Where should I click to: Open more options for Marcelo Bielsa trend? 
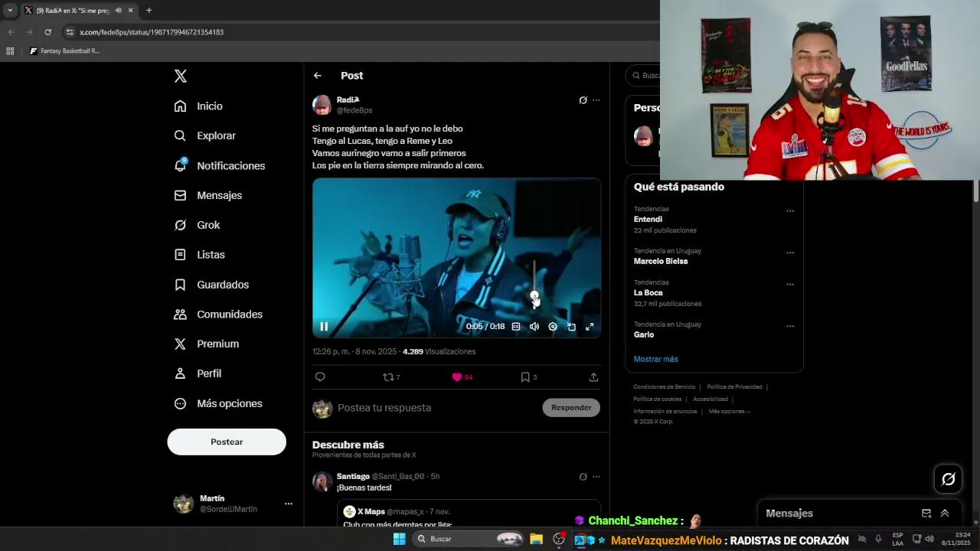790,253
